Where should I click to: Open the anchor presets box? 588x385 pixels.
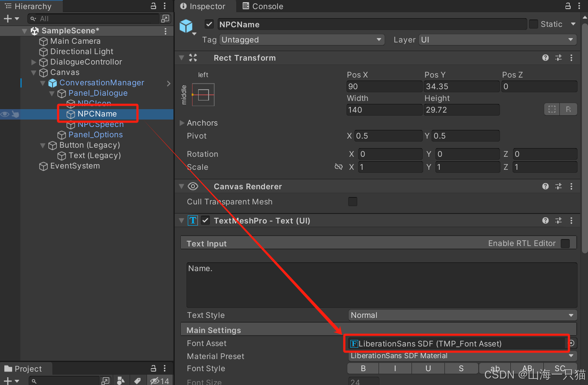coord(203,94)
